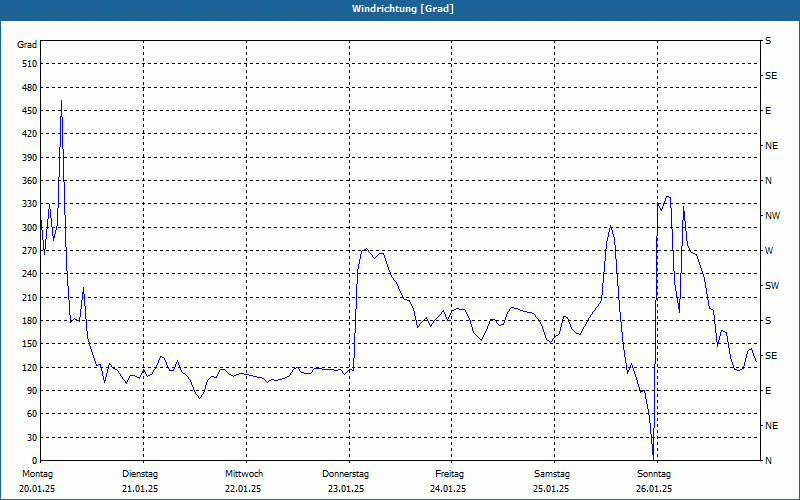
Task: Click the 210 degree axis label
Action: 30,297
